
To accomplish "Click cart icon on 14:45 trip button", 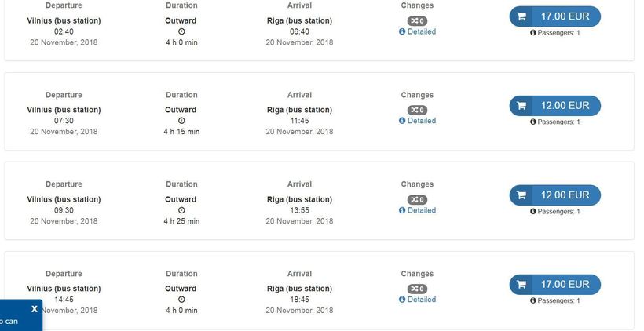I will 521,285.
